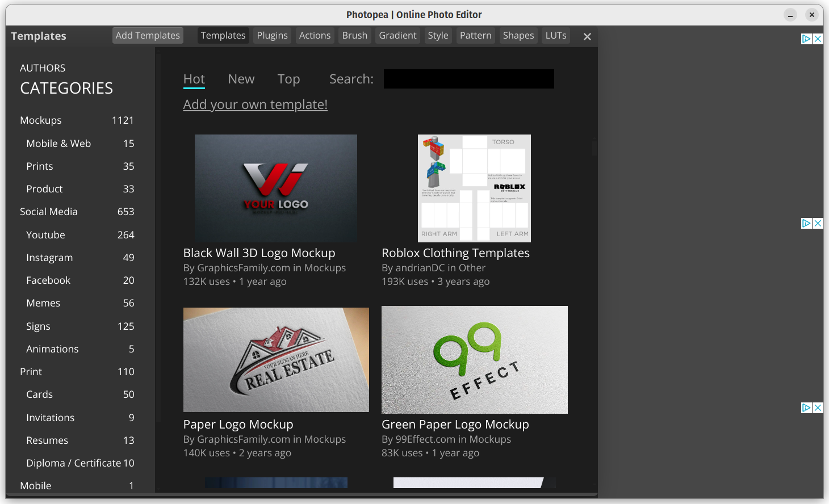
Task: Select the Mockups category
Action: tap(77, 120)
